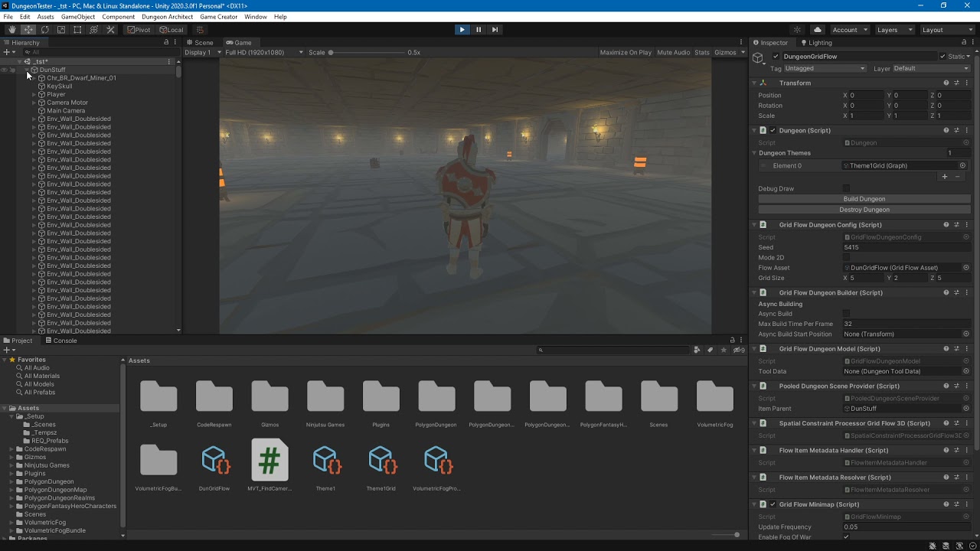Open the GameObject menu
The height and width of the screenshot is (551, 980).
tap(78, 17)
